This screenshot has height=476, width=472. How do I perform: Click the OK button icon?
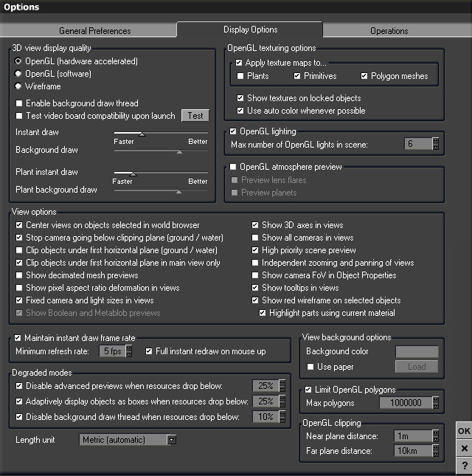click(464, 431)
